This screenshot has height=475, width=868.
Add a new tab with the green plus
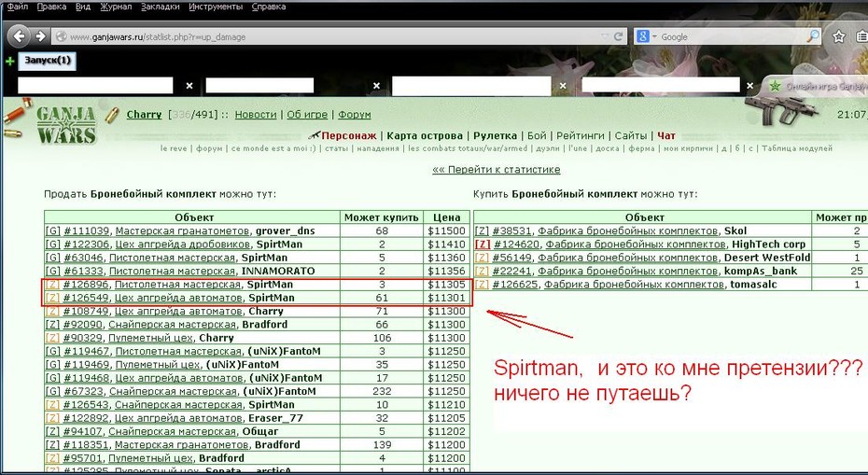click(10, 61)
